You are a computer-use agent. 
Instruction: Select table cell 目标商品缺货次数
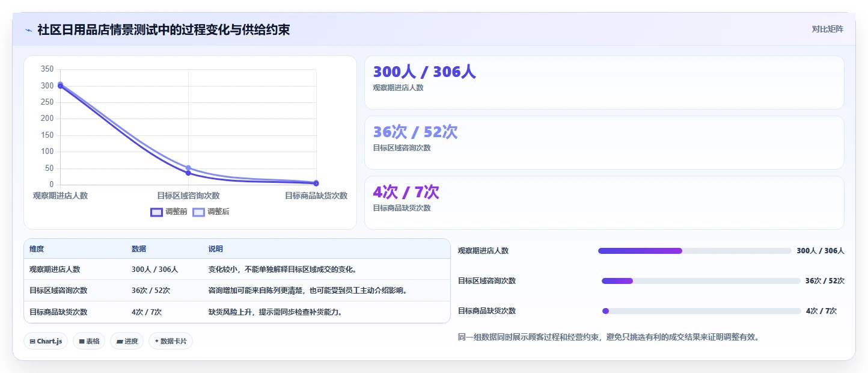coord(58,312)
